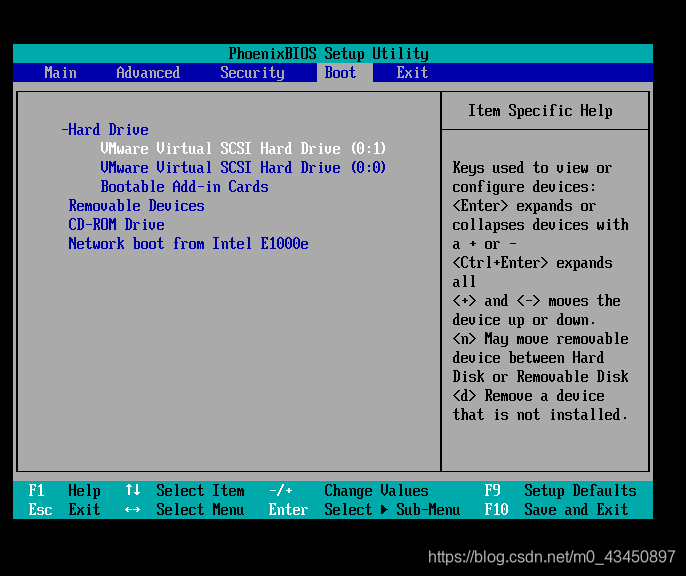
Task: Click the F10 Save and Exit hint
Action: pyautogui.click(x=556, y=510)
